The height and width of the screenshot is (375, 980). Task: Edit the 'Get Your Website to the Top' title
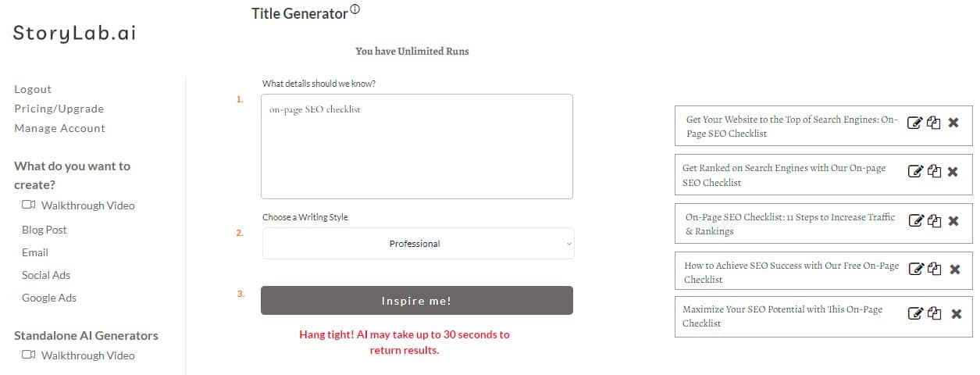[x=914, y=123]
